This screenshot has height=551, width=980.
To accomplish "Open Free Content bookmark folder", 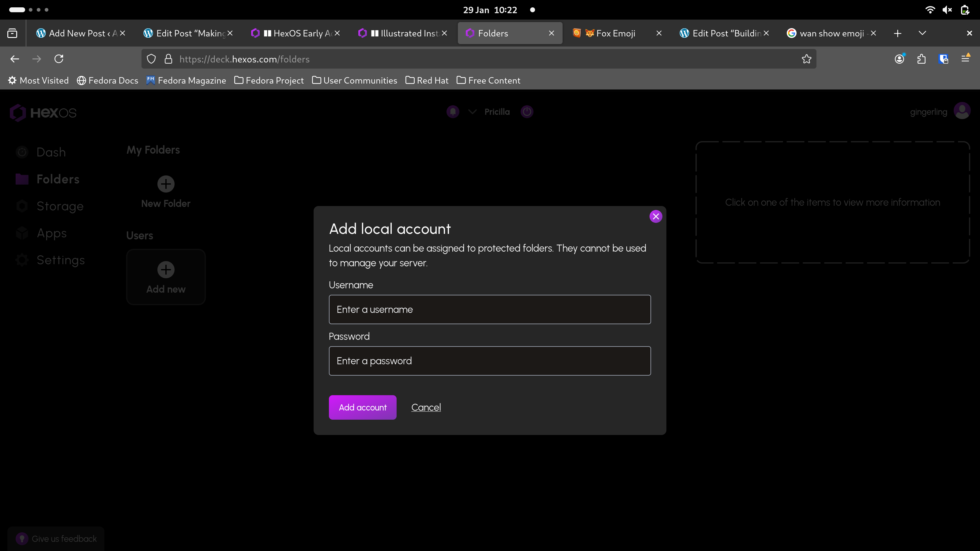I will (488, 80).
